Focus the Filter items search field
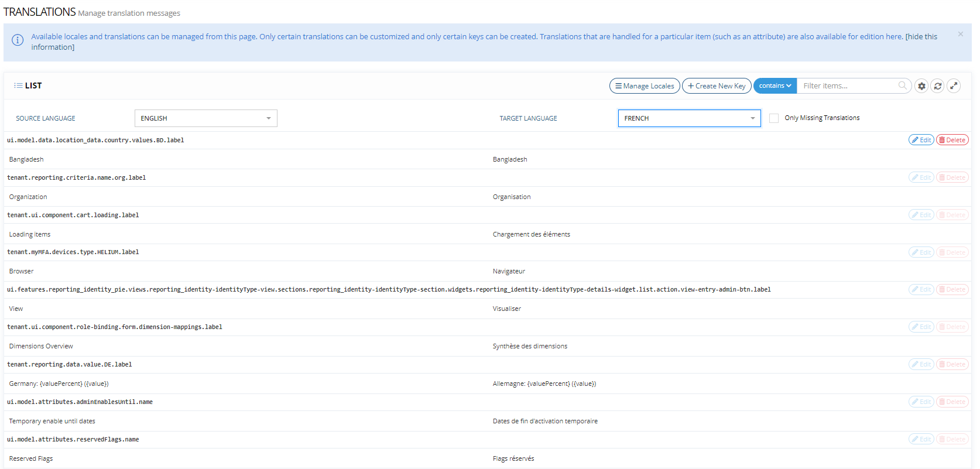This screenshot has height=469, width=980. [x=848, y=86]
